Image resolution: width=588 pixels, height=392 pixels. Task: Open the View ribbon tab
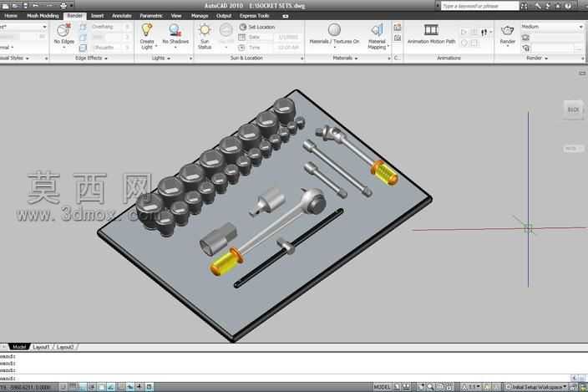click(176, 16)
